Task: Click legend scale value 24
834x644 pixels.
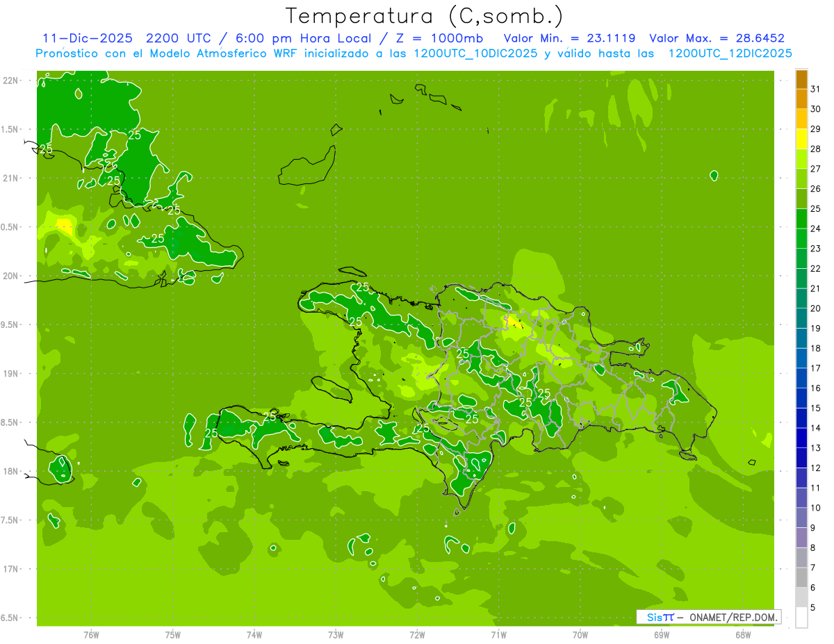Action: (815, 229)
